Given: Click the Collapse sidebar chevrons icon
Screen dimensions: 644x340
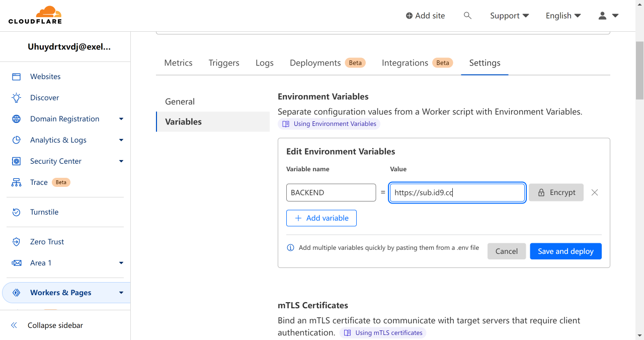Looking at the screenshot, I should 14,325.
